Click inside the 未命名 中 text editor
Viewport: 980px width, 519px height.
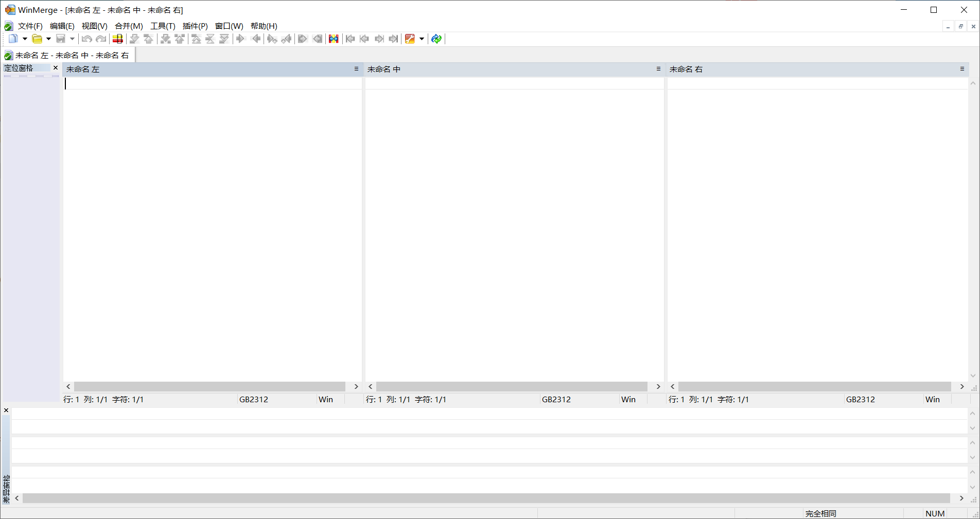(x=514, y=229)
